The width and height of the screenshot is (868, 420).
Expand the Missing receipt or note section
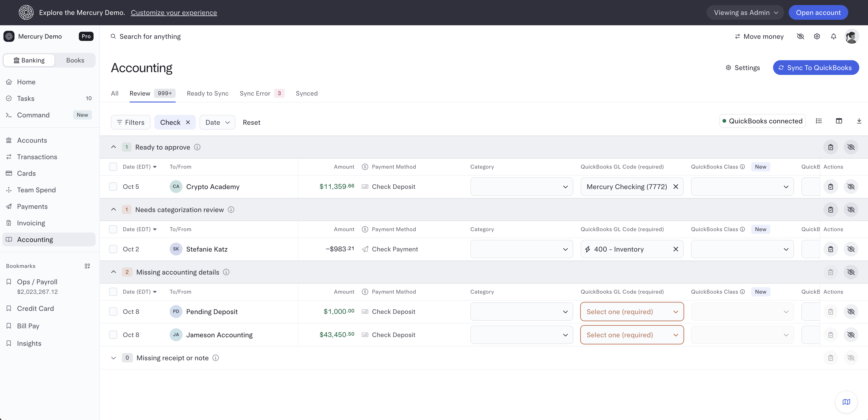pyautogui.click(x=114, y=358)
